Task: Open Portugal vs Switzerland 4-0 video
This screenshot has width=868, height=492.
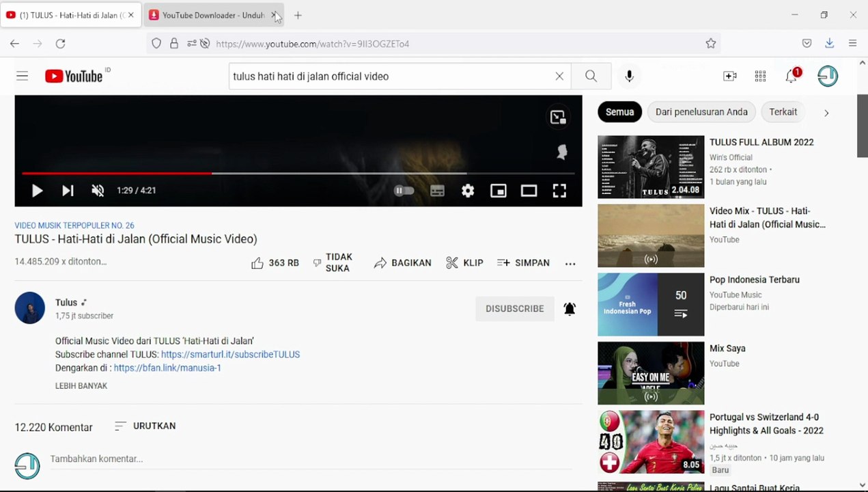Action: [x=651, y=442]
